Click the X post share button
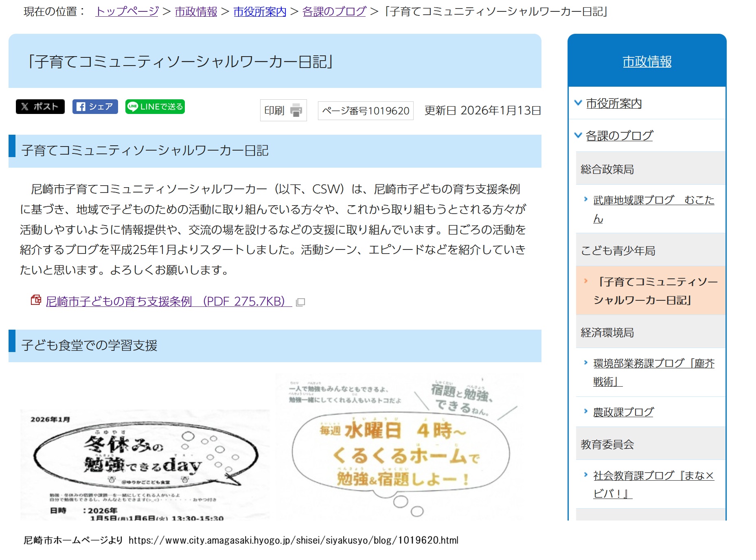 pyautogui.click(x=40, y=107)
